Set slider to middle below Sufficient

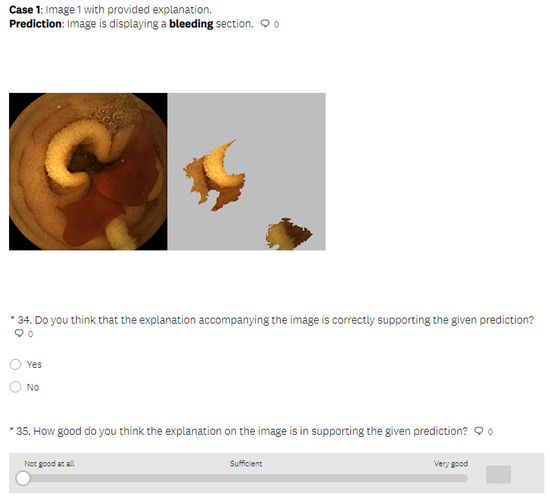(x=246, y=478)
